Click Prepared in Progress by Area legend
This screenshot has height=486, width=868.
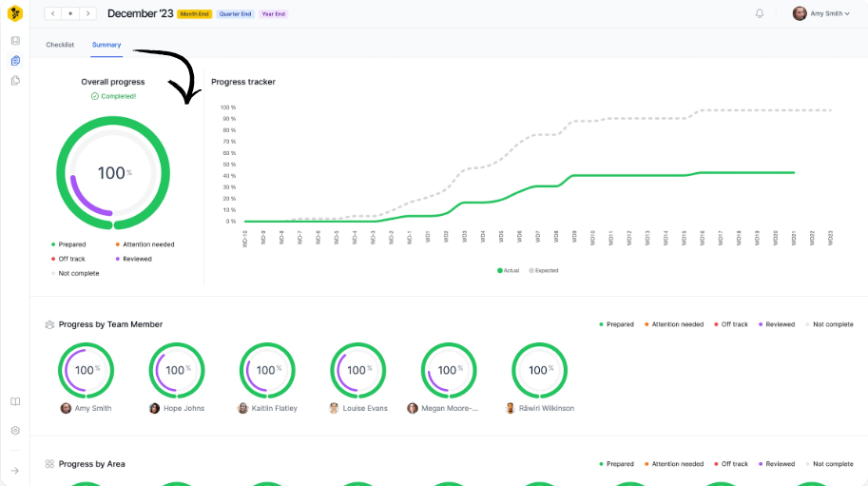click(616, 464)
